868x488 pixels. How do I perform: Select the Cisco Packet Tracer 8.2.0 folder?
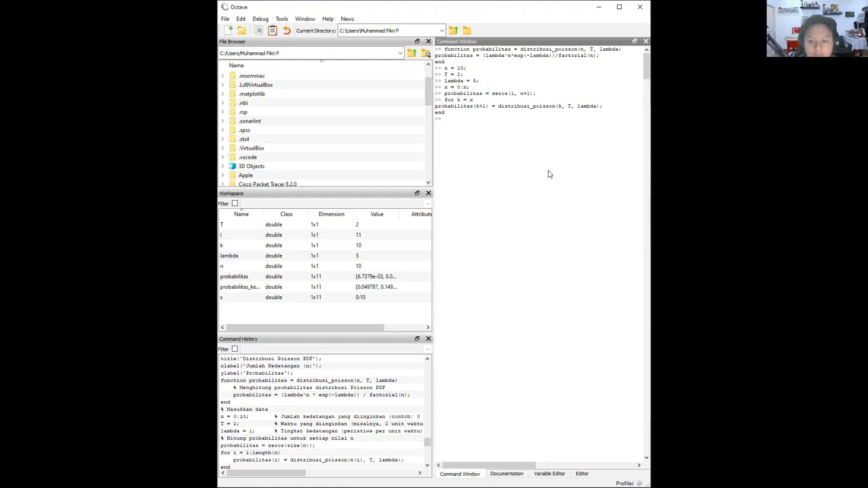click(267, 184)
